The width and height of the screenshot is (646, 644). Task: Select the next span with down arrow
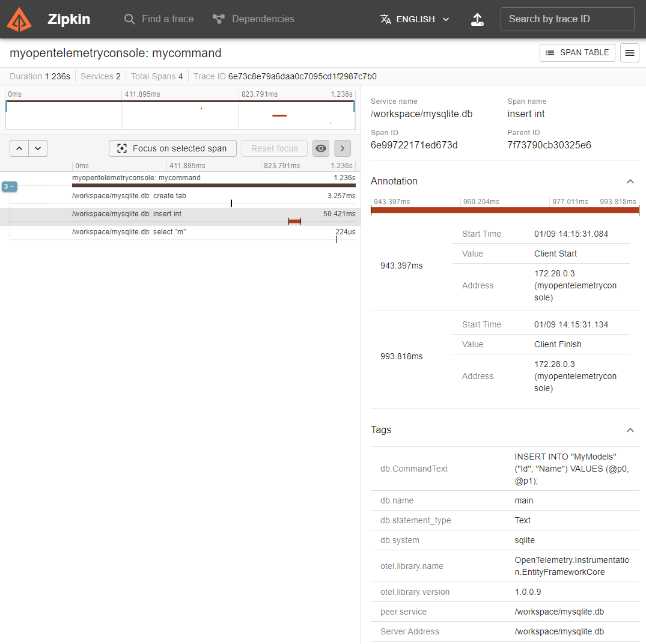pos(38,148)
